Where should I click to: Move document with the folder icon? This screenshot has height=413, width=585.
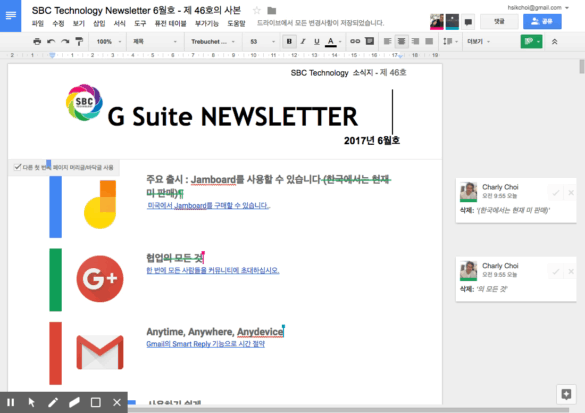pos(272,10)
